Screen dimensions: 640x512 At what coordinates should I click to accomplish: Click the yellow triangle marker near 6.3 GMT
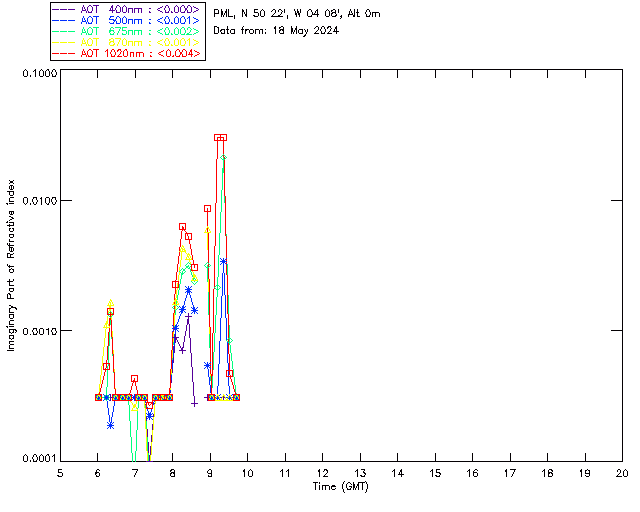pos(110,303)
